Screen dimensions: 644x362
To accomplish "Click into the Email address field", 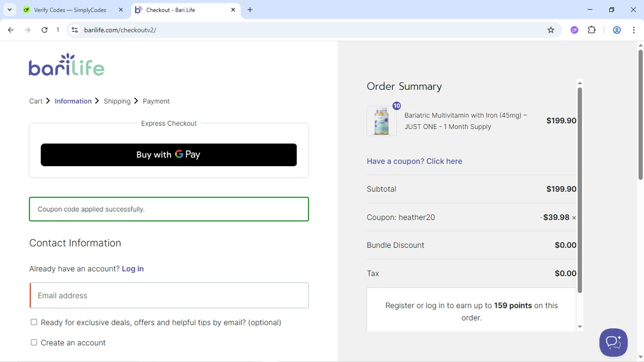I will point(169,295).
